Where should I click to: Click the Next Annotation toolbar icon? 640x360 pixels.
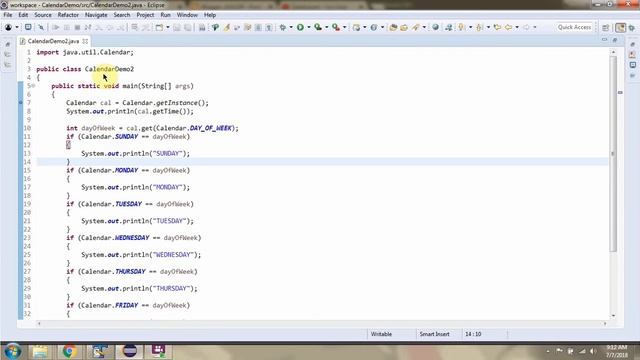(462, 27)
